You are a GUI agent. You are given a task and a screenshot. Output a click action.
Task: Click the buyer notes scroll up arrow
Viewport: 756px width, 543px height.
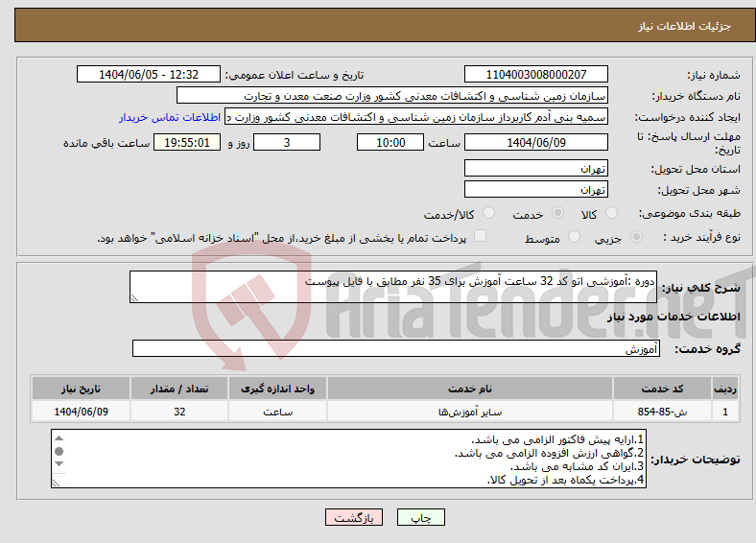tap(59, 438)
